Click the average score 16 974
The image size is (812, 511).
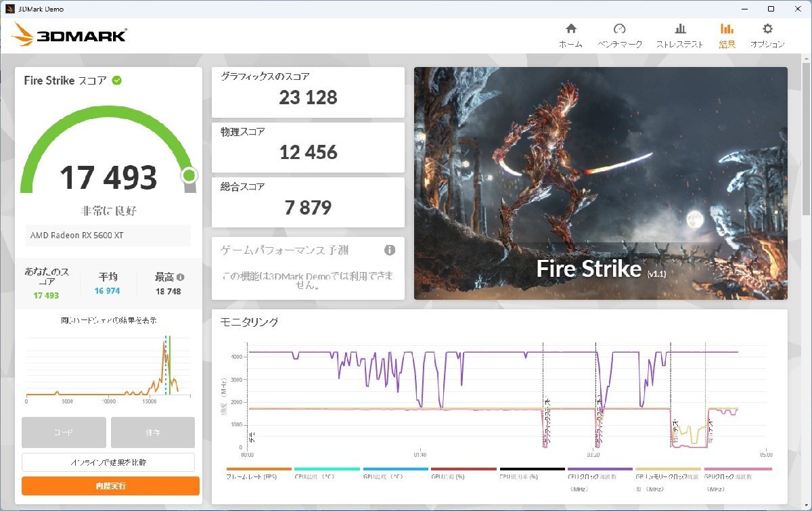pos(108,292)
